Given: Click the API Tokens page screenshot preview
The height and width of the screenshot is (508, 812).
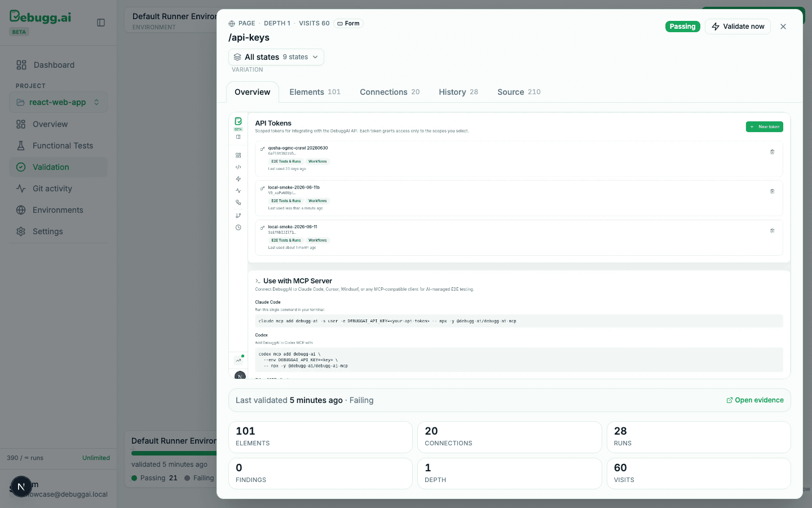Looking at the screenshot, I should point(510,246).
